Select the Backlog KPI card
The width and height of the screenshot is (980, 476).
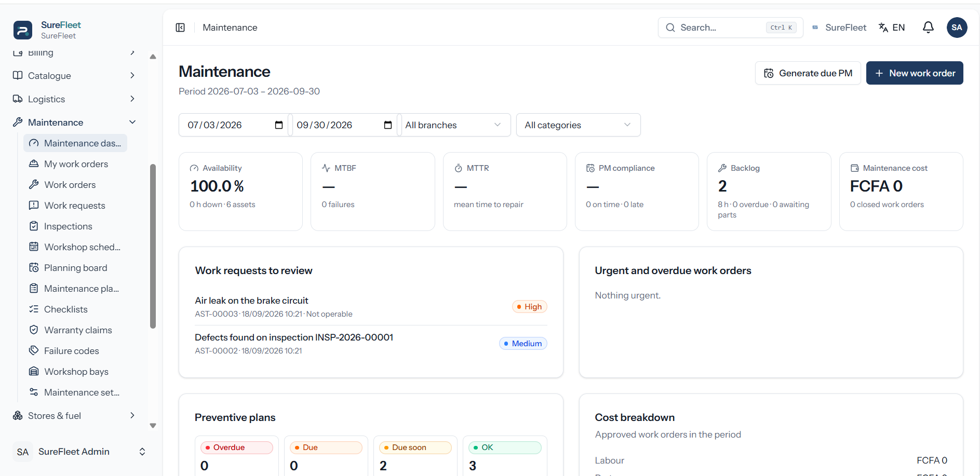click(769, 192)
